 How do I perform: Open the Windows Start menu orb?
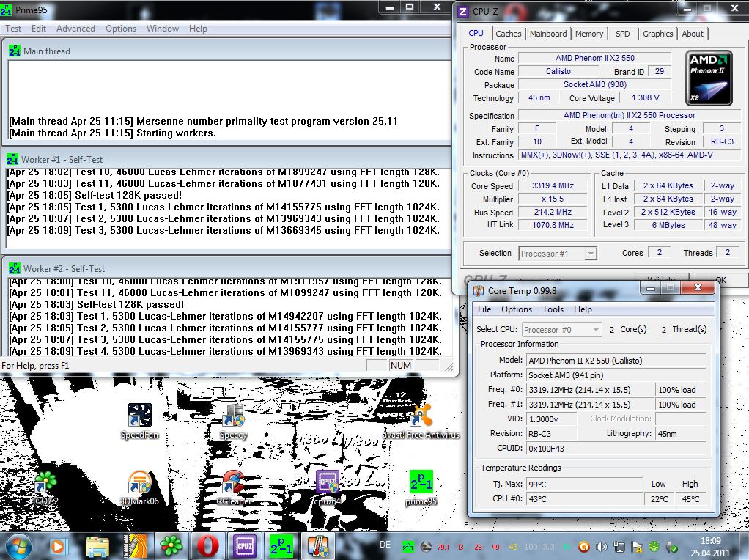[19, 546]
